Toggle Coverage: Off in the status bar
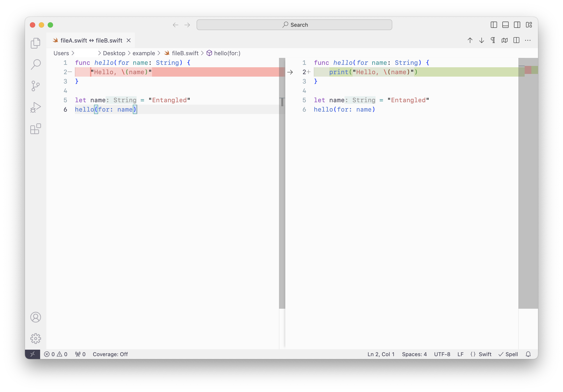The width and height of the screenshot is (563, 392). [x=110, y=354]
